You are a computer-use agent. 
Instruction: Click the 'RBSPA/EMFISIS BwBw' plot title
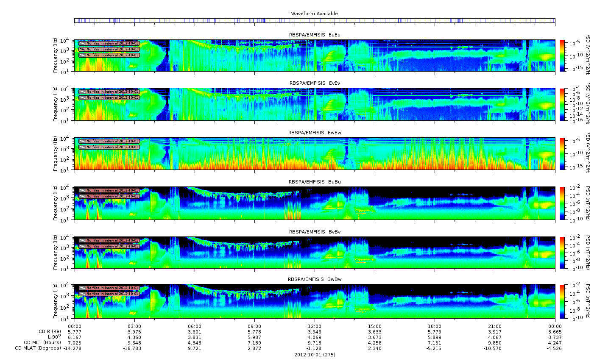point(314,280)
